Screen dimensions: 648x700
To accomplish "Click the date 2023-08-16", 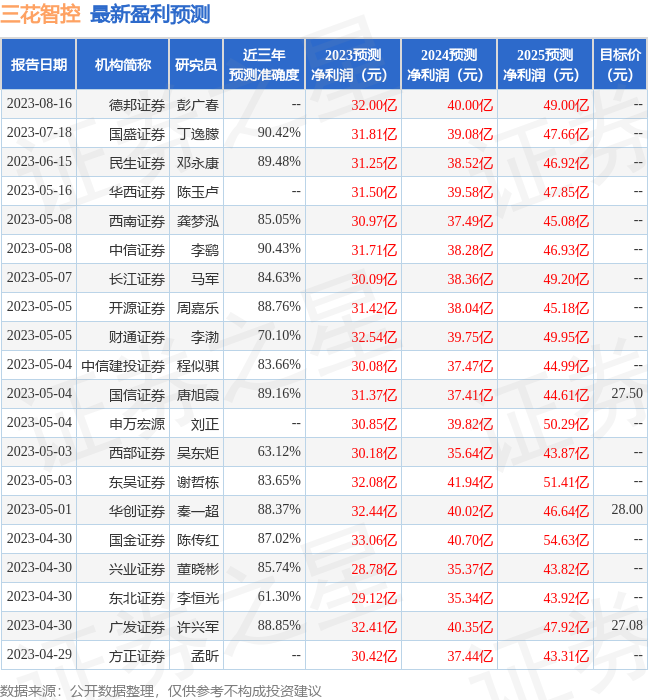I will (39, 104).
